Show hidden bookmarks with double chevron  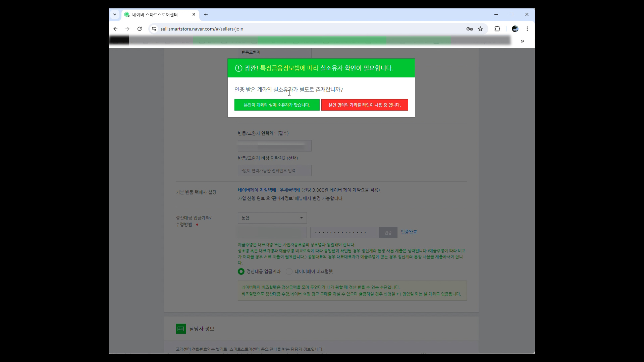[522, 41]
